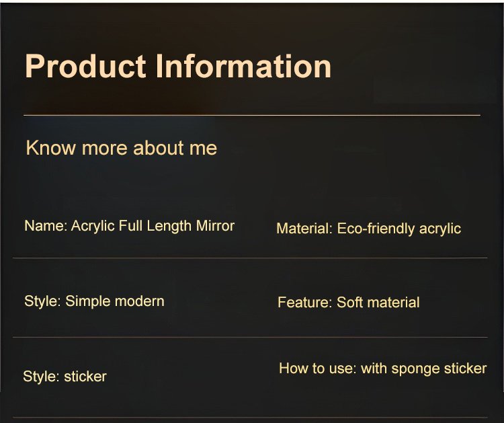
Task: Click the "Material:" label
Action: tap(304, 229)
